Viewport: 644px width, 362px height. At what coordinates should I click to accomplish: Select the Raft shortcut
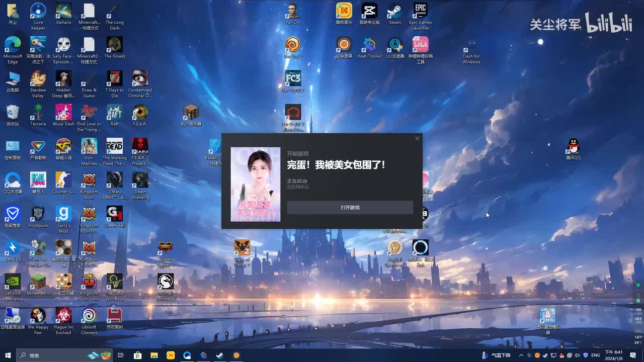pyautogui.click(x=114, y=116)
